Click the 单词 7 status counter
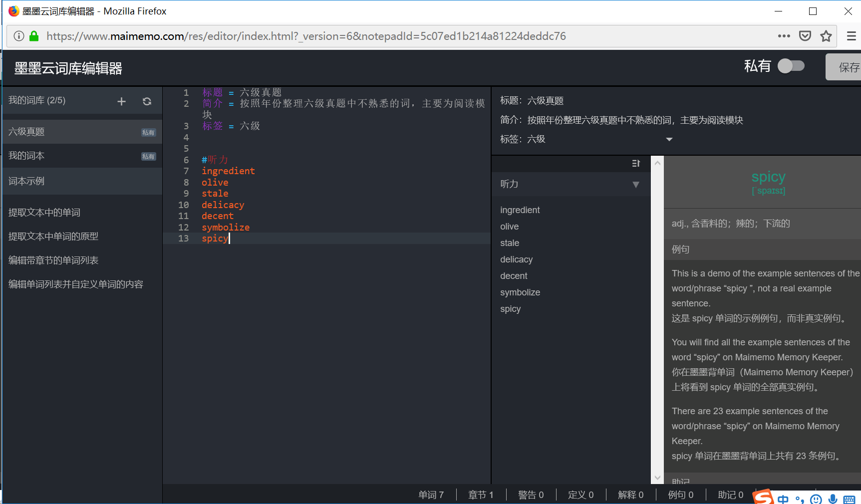Viewport: 861px width, 504px height. (431, 495)
